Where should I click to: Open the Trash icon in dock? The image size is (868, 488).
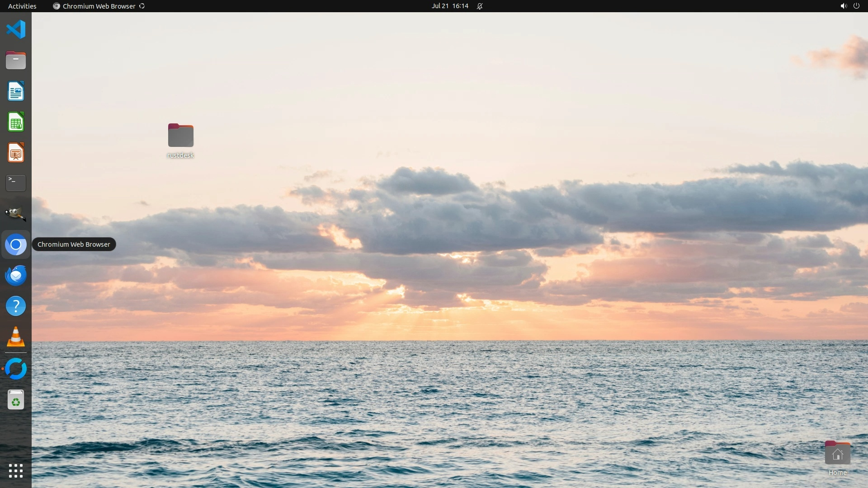point(16,400)
